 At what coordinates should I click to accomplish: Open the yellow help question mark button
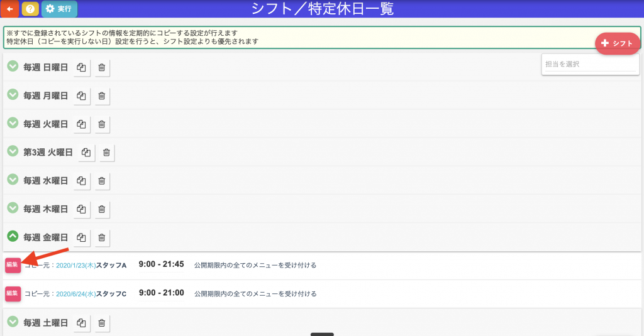click(30, 9)
